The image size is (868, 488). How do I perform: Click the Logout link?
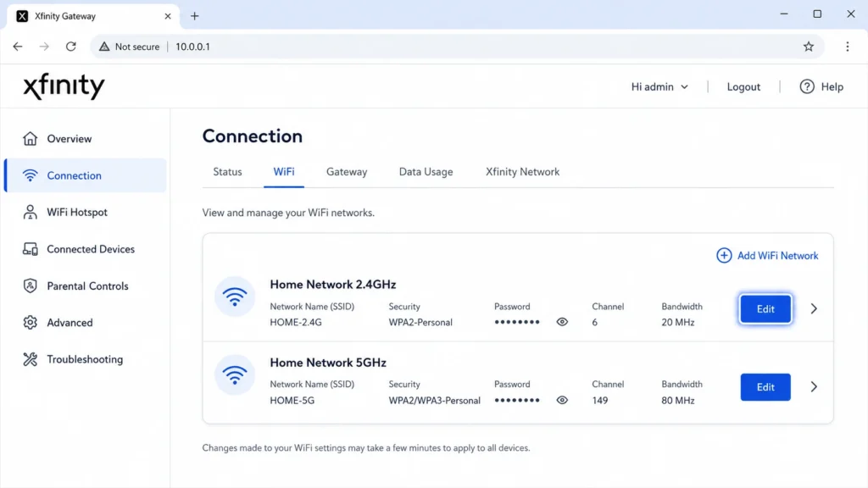(x=743, y=87)
